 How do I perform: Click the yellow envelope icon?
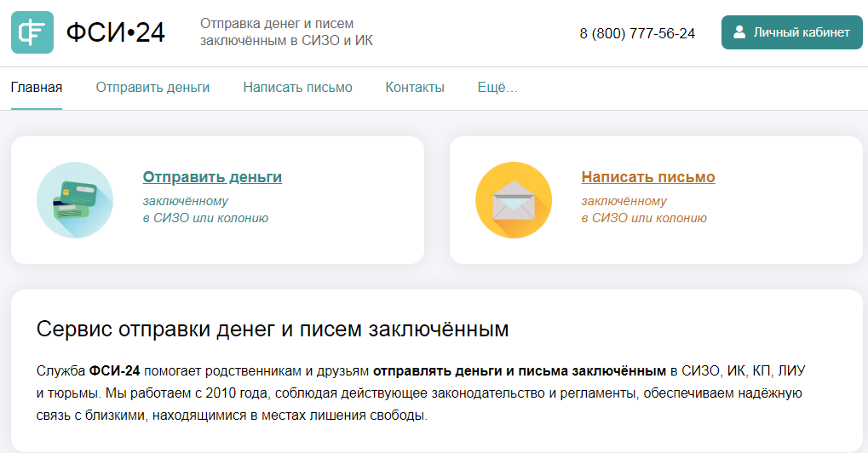click(x=514, y=200)
